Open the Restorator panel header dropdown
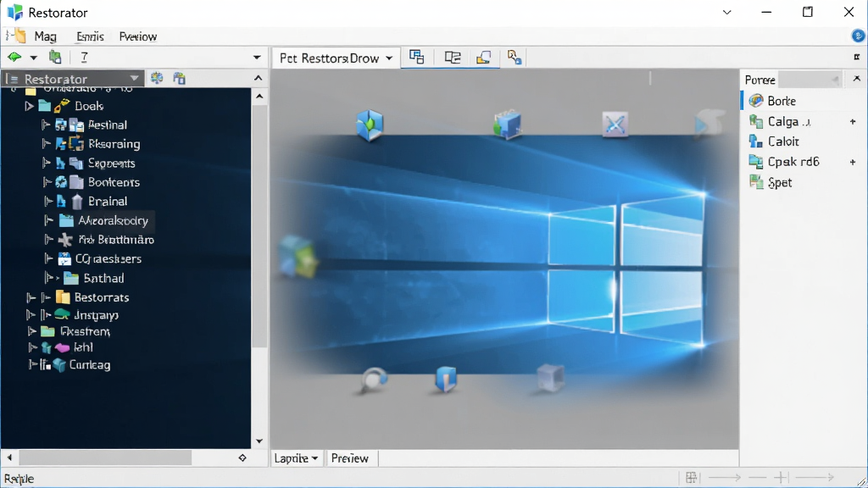The height and width of the screenshot is (488, 868). (134, 79)
